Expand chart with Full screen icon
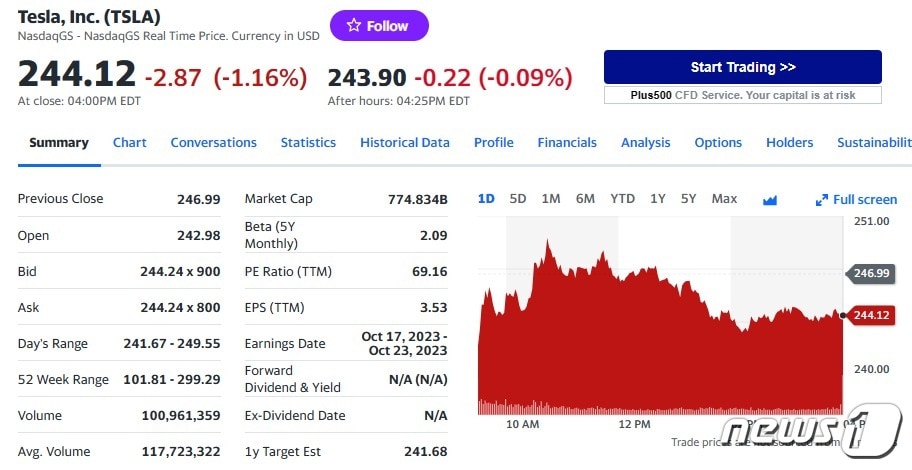The height and width of the screenshot is (470, 912). 856,200
